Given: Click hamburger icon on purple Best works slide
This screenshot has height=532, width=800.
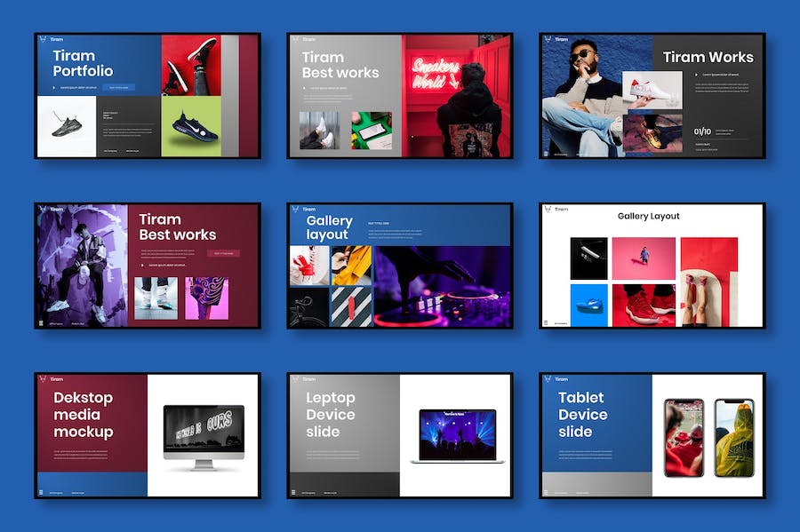Looking at the screenshot, I should pyautogui.click(x=41, y=322).
